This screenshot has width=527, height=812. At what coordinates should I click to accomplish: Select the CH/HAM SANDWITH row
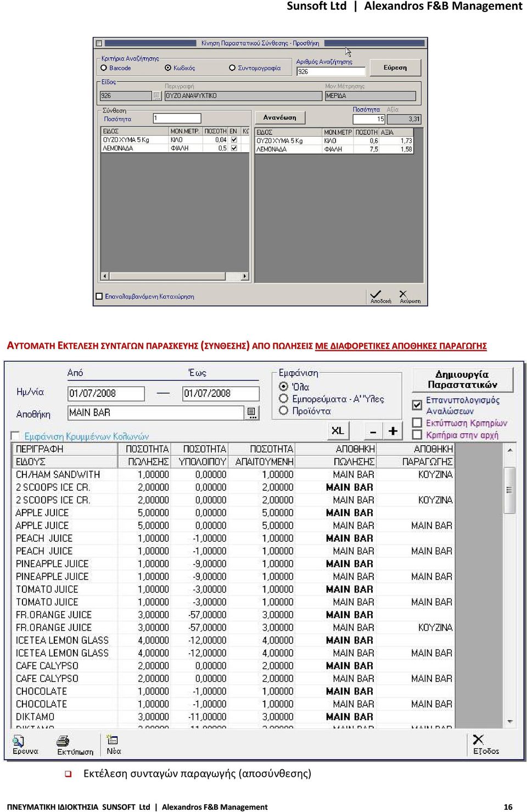234,474
